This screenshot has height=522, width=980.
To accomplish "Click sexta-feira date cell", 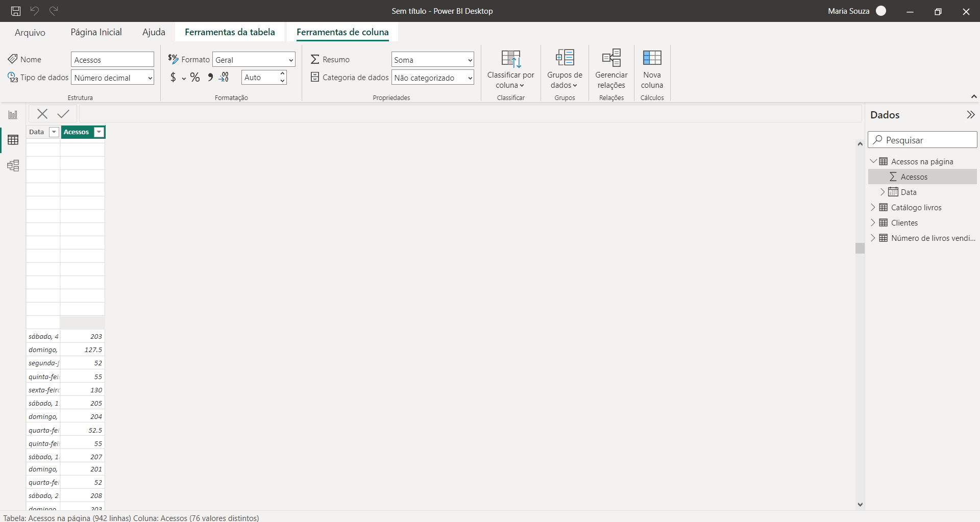I will coord(43,390).
